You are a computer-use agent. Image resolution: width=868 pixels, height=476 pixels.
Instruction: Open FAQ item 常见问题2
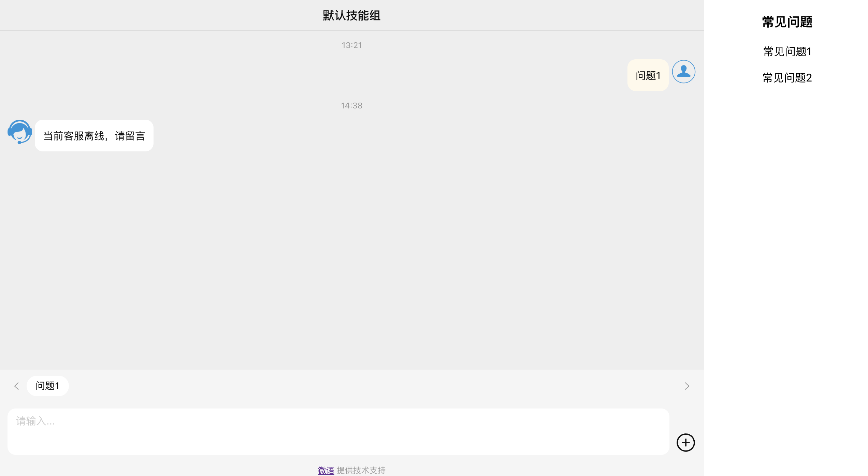[787, 78]
